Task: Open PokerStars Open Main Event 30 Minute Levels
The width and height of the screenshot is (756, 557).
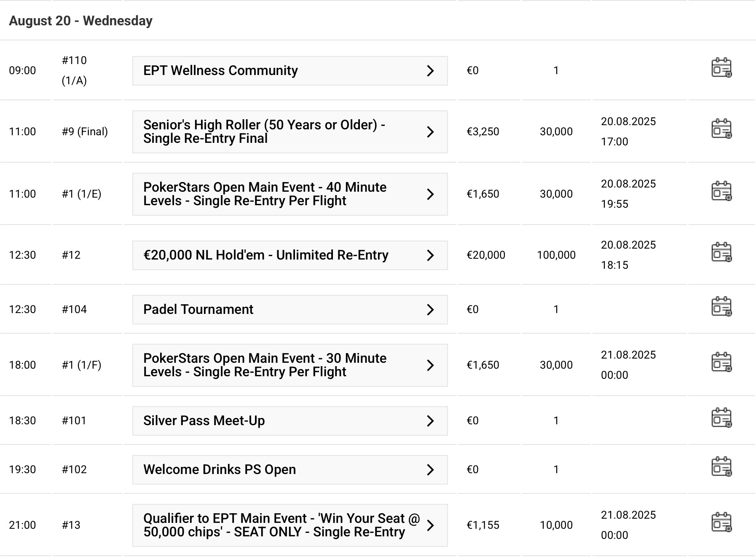Action: (x=265, y=365)
